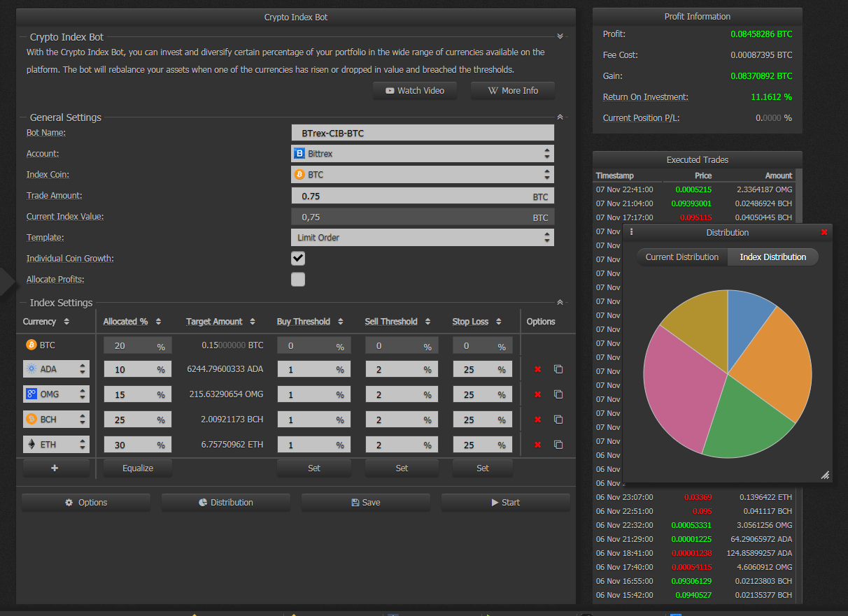Collapse the General Settings section

click(x=560, y=117)
